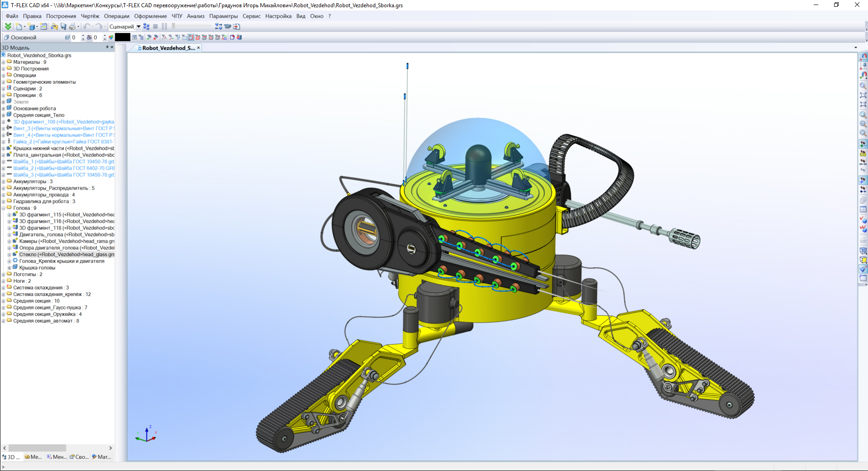The image size is (868, 471).
Task: Open the Сценарий dropdown list
Action: coord(139,27)
